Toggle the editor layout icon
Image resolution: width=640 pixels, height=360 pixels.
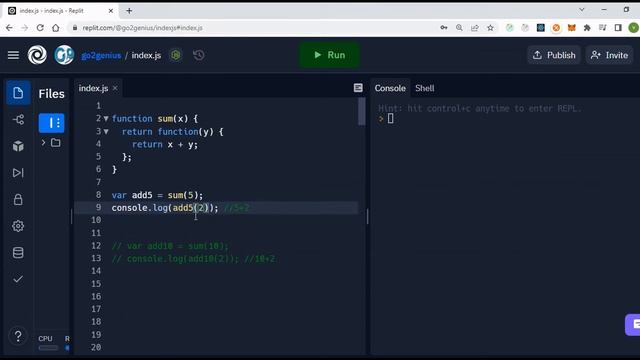click(358, 88)
